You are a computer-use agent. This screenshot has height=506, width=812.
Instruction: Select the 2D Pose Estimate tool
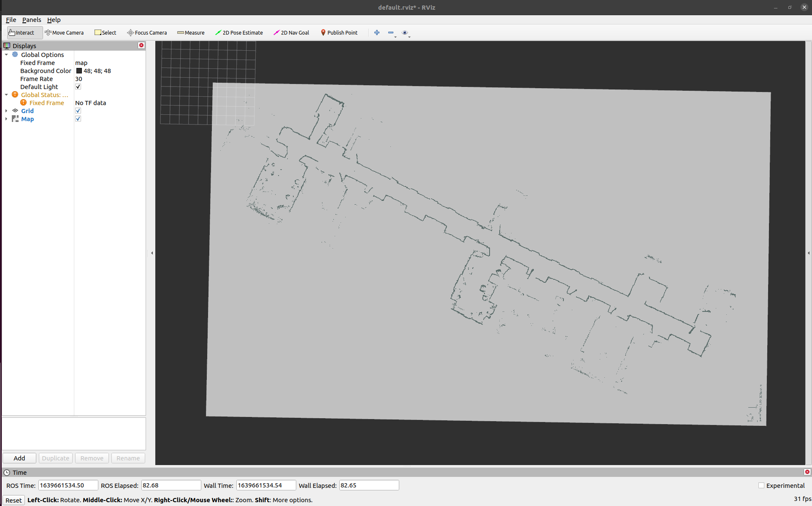point(239,32)
